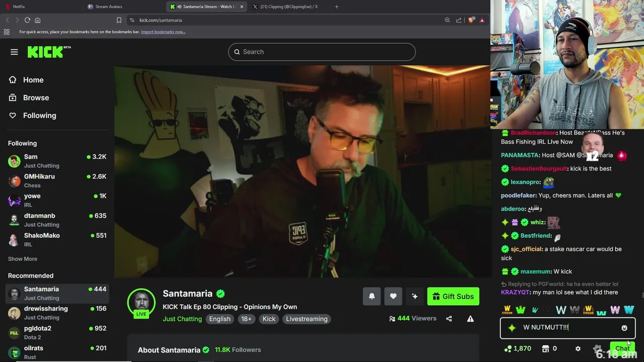Open the apps grid icon in bookmarks bar
644x362 pixels.
pos(7,32)
